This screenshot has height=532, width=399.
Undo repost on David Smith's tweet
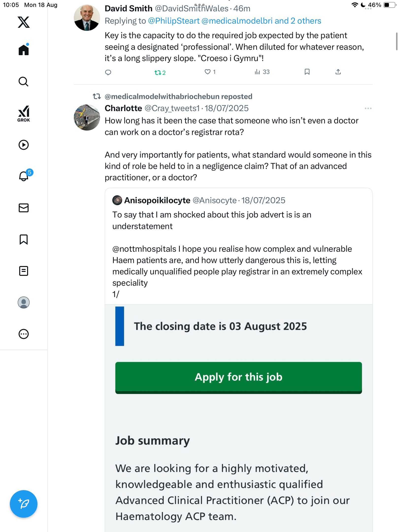tap(160, 72)
